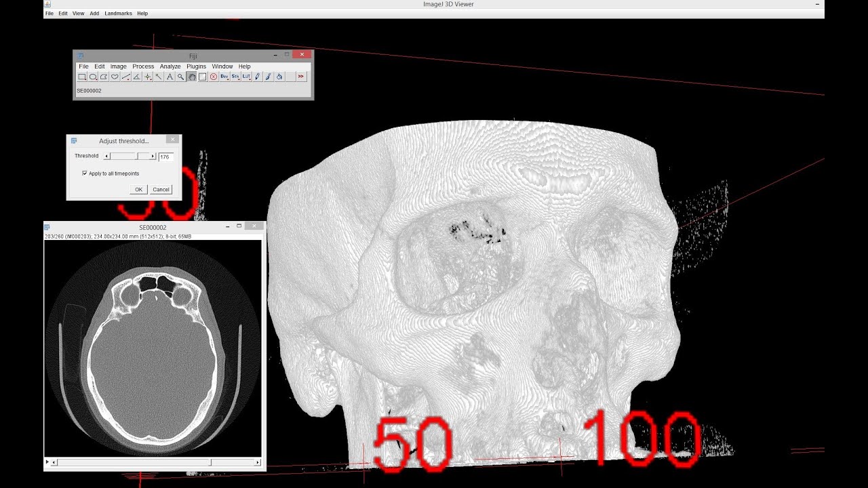Viewport: 868px width, 488px height.
Task: Click the SE000002 slice scrollbar left arrow
Action: [x=54, y=462]
